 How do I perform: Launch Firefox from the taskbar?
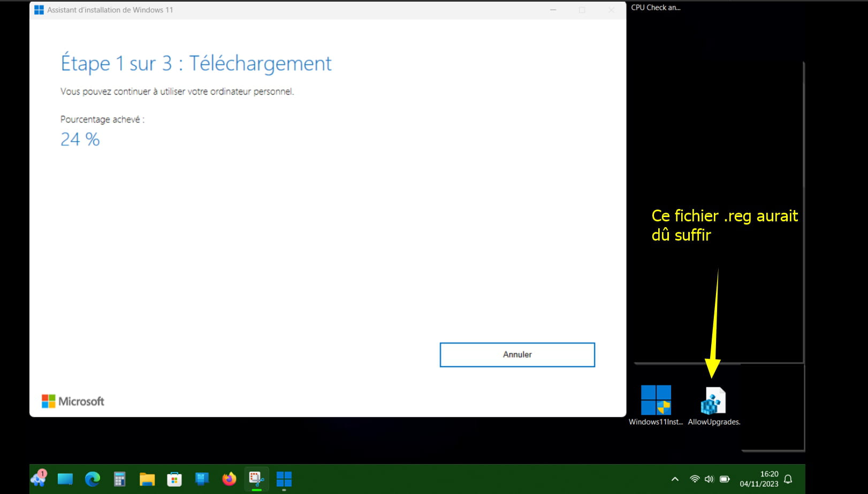point(229,479)
